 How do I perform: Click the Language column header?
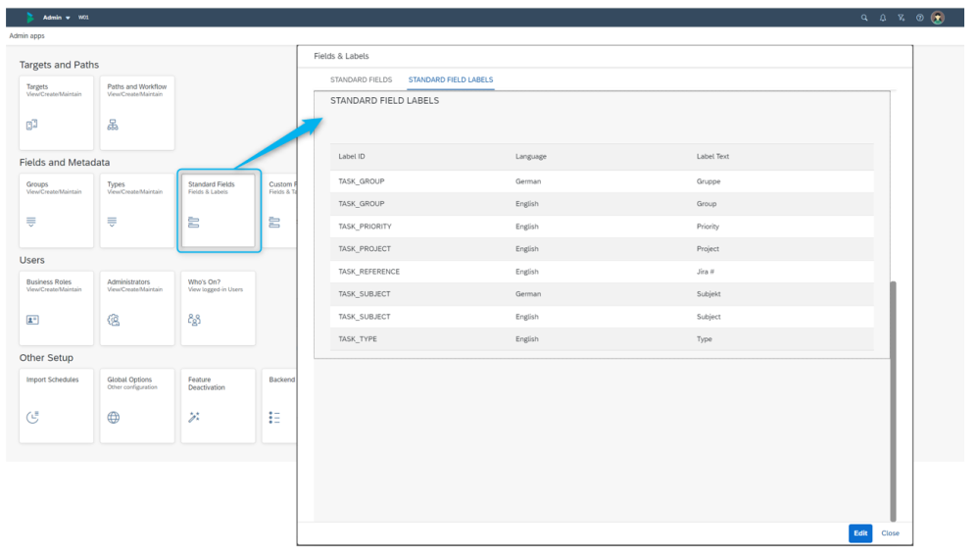530,156
